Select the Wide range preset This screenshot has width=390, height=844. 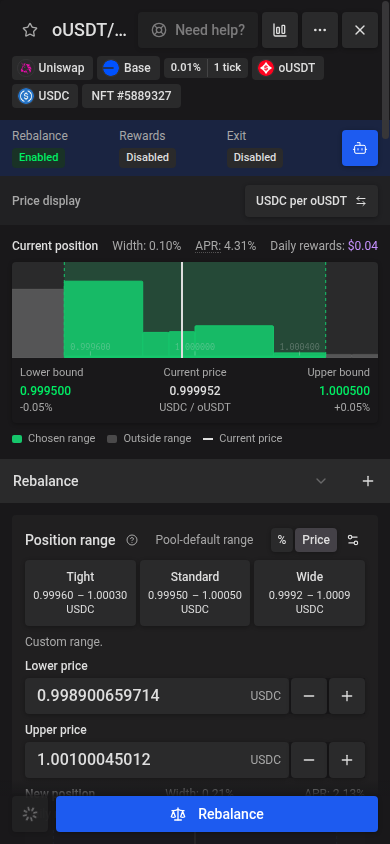309,593
